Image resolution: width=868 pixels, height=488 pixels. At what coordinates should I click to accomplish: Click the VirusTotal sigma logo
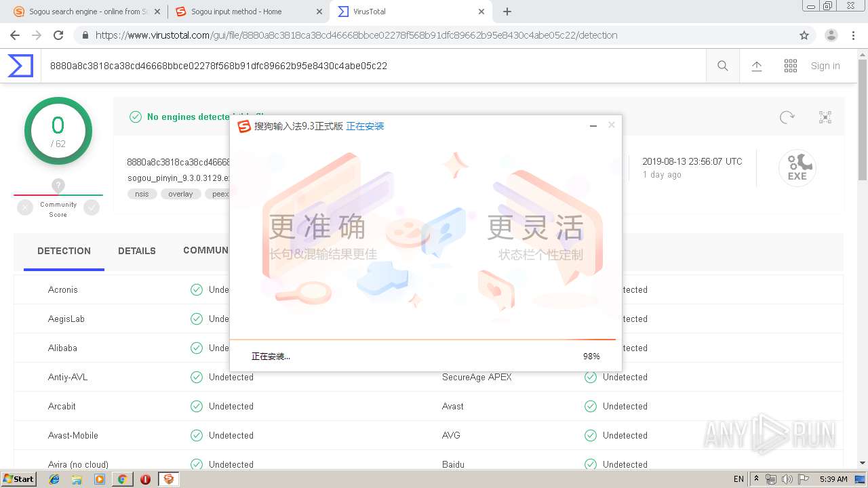20,66
